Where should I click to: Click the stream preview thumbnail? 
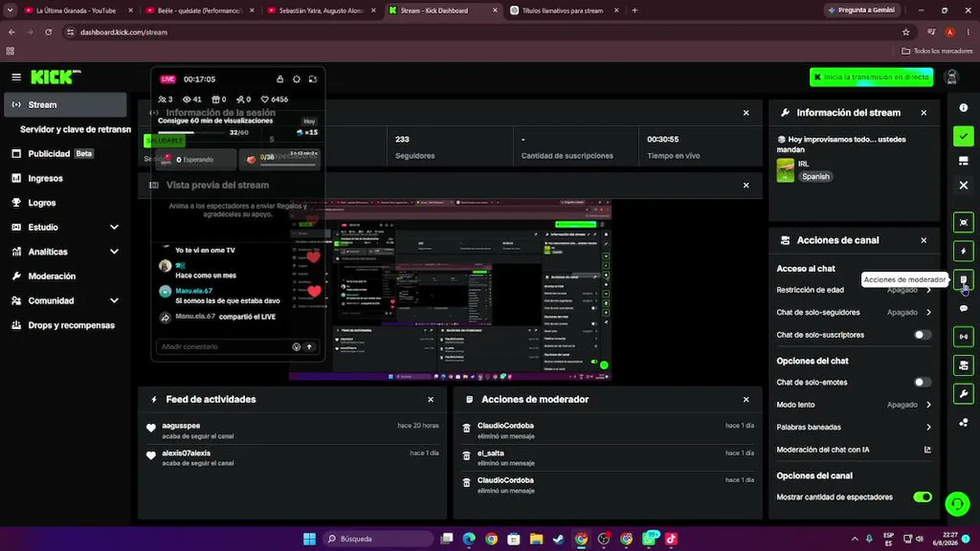point(450,291)
